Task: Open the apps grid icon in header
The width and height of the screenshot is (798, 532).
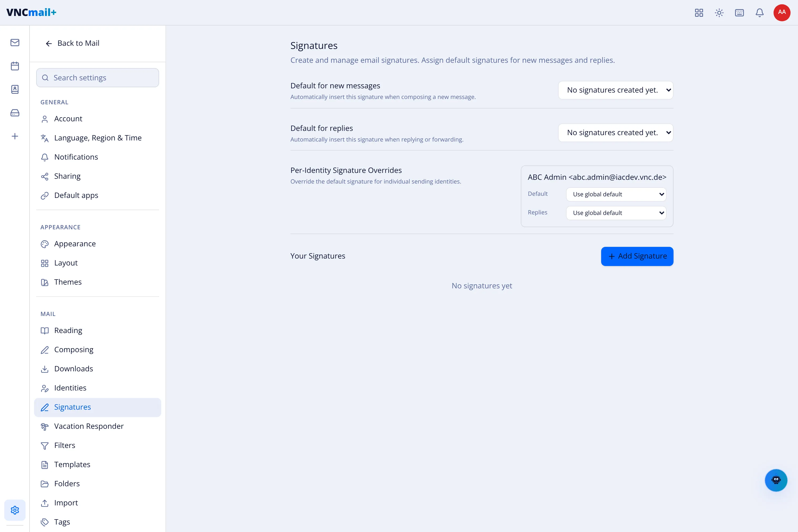Action: (x=699, y=13)
